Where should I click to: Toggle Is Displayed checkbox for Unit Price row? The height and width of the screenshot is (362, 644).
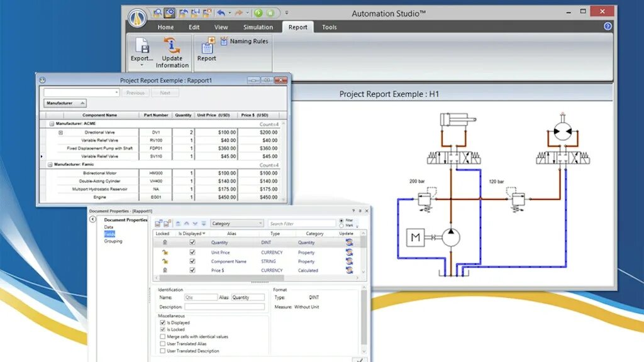[192, 253]
